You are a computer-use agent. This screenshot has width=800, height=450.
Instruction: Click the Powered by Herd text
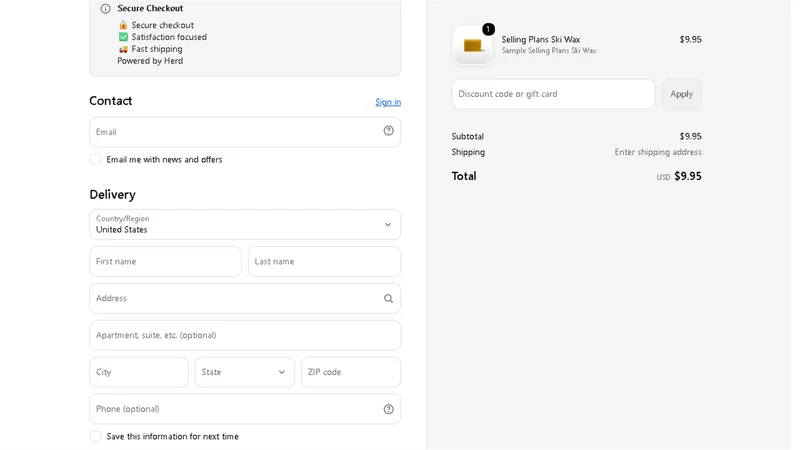150,61
